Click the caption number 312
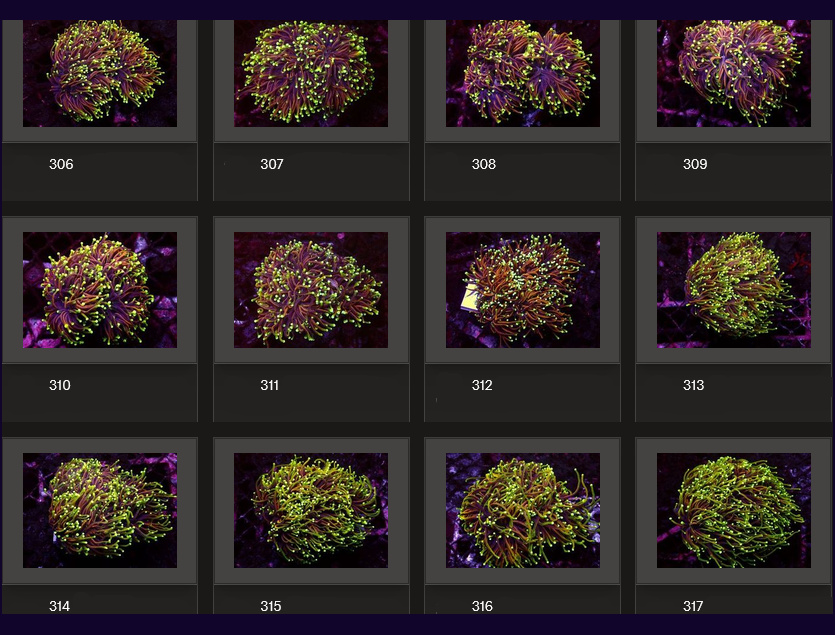Viewport: 835px width, 635px height. 482,385
